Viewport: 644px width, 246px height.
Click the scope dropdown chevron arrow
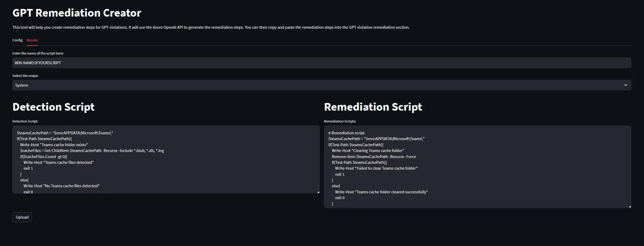coord(626,85)
